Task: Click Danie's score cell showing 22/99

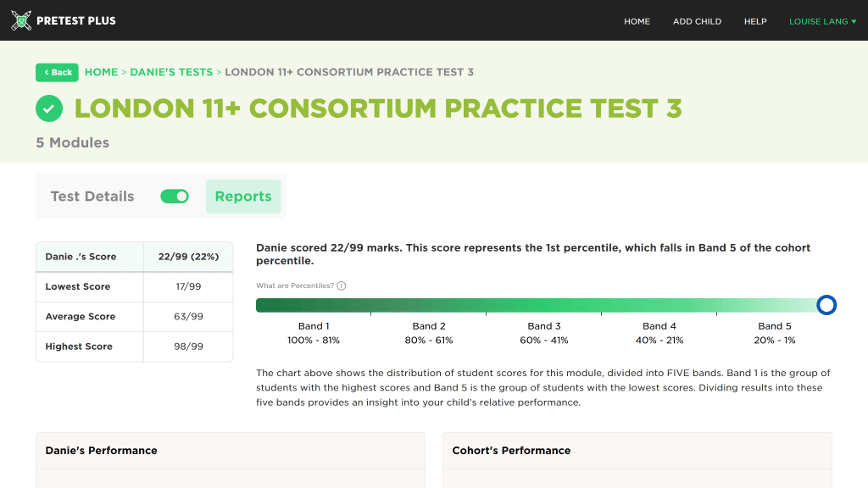Action: [x=188, y=257]
